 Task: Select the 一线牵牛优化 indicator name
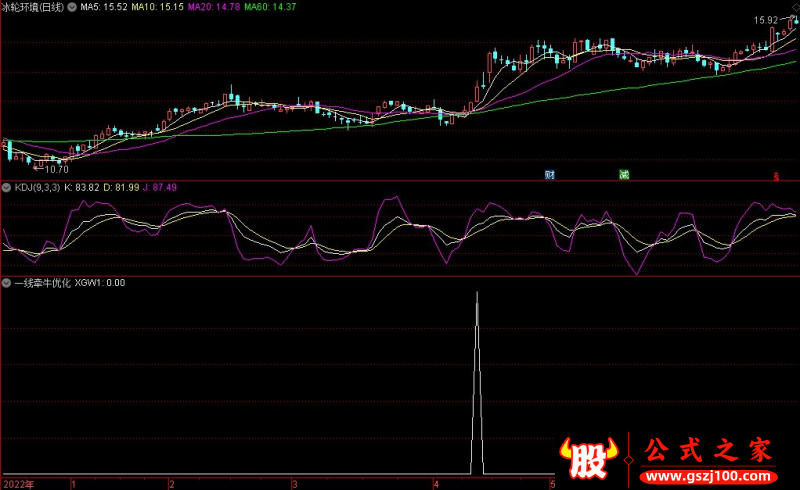coord(42,283)
